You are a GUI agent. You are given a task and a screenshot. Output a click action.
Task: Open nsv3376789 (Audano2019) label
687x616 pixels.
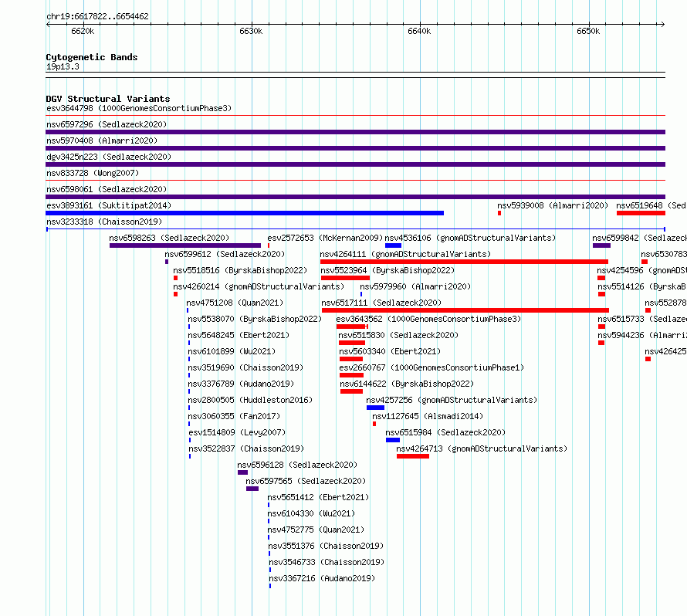[241, 384]
